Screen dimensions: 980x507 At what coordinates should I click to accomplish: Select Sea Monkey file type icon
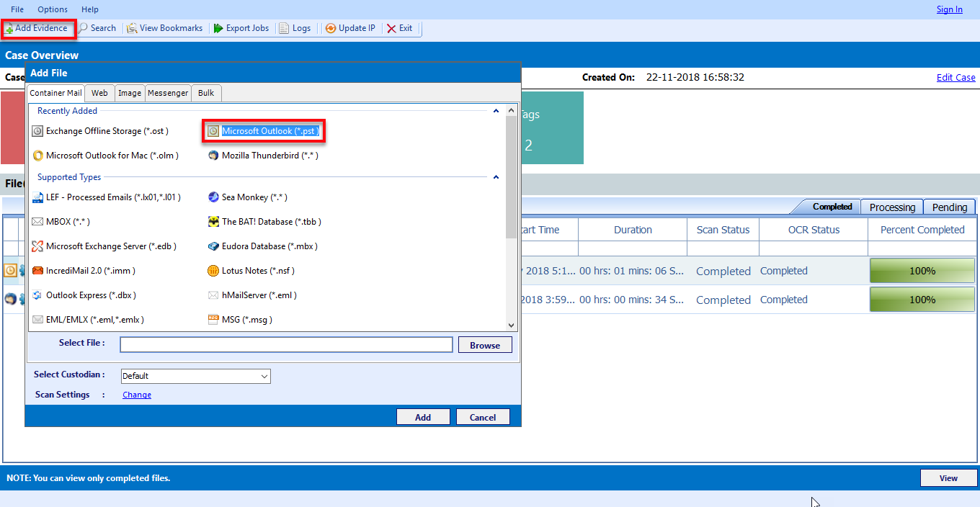[x=213, y=197]
